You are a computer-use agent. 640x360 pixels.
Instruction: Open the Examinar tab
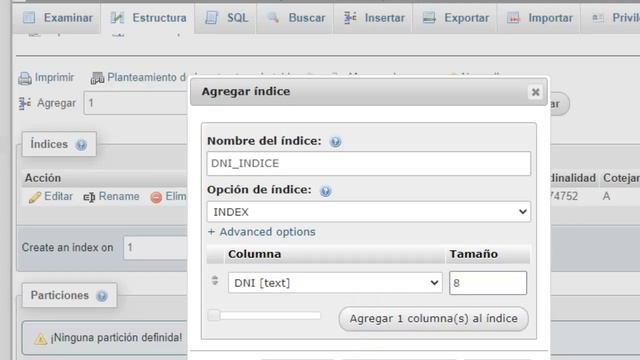coord(57,18)
